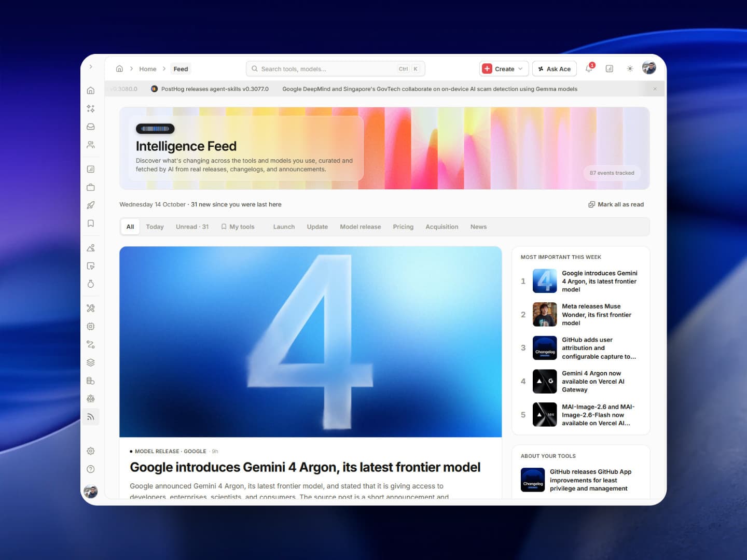The width and height of the screenshot is (747, 560).
Task: Open the home icon in the sidebar
Action: [x=91, y=91]
